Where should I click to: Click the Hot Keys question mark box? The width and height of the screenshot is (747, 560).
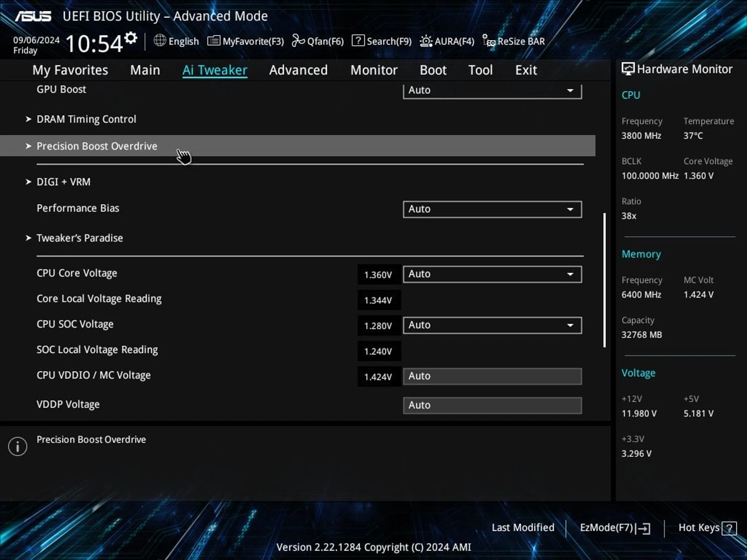coord(729,528)
